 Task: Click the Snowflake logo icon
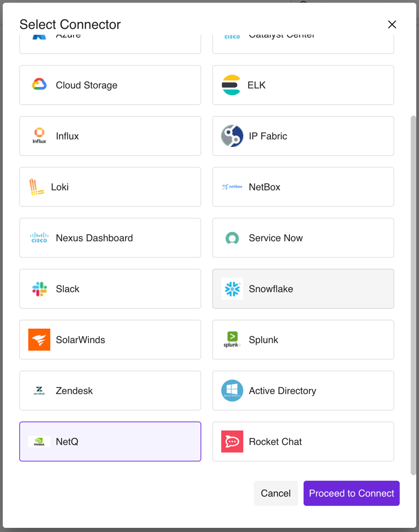(232, 289)
